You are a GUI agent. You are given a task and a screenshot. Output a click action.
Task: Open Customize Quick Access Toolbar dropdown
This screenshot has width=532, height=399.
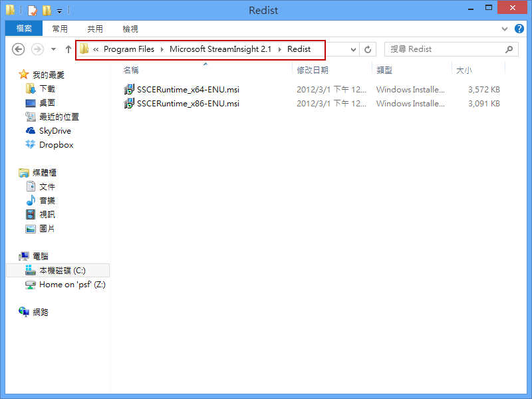[59, 11]
